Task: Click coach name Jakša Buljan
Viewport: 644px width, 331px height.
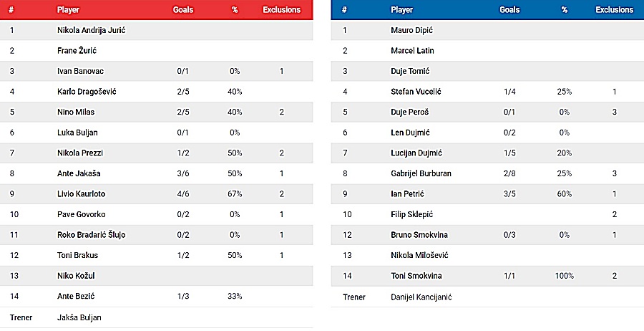Action: [79, 317]
